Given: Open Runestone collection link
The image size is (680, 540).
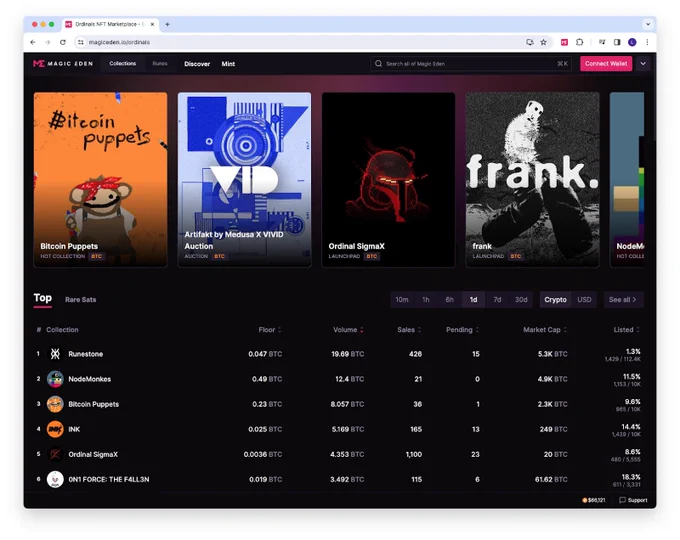Looking at the screenshot, I should click(85, 354).
